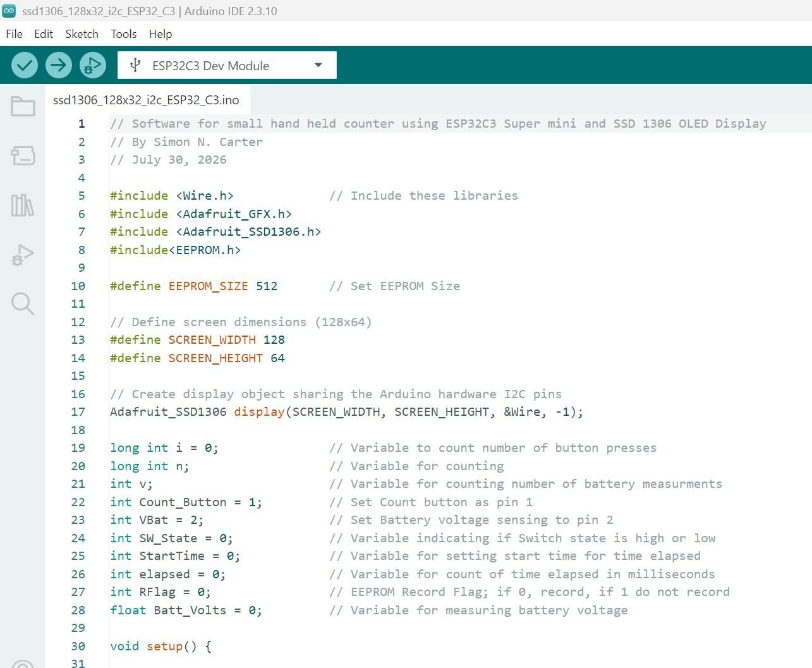Click the '// July 30, 2026' comment
Viewport: 812px width, 668px height.
point(168,160)
